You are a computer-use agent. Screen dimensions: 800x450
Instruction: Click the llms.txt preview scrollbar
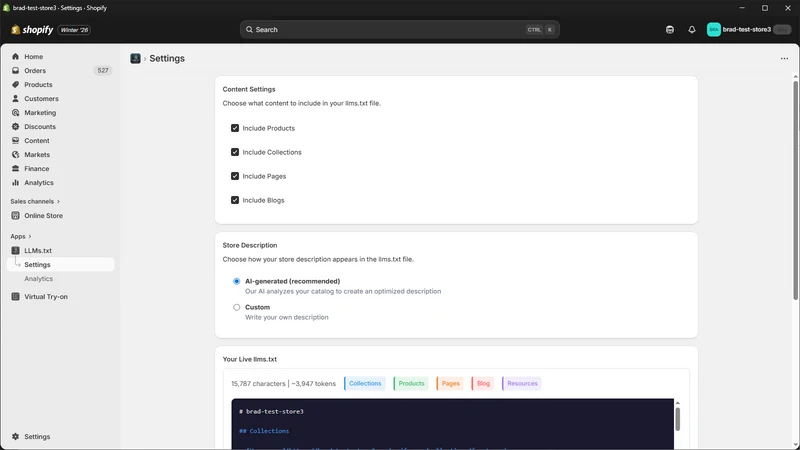(678, 419)
